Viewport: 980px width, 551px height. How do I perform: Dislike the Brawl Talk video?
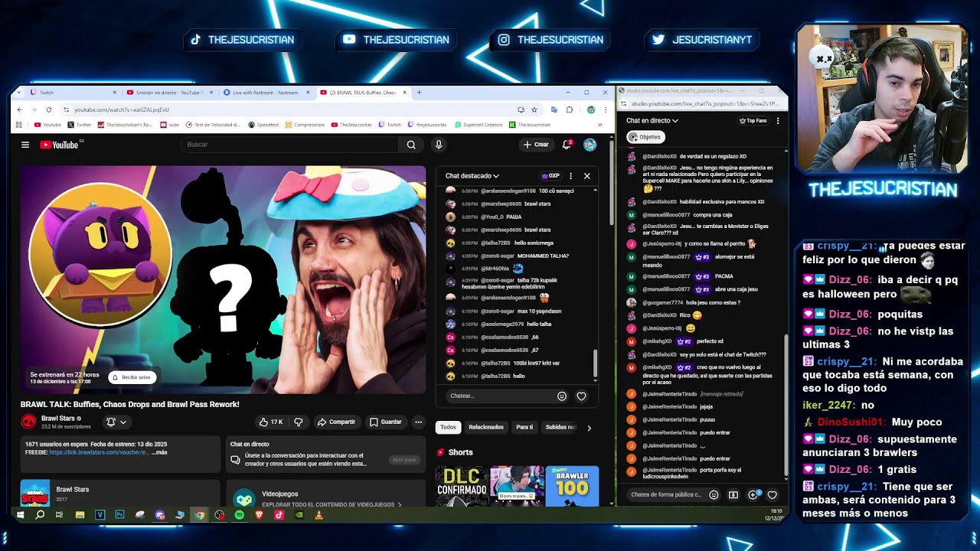tap(299, 422)
